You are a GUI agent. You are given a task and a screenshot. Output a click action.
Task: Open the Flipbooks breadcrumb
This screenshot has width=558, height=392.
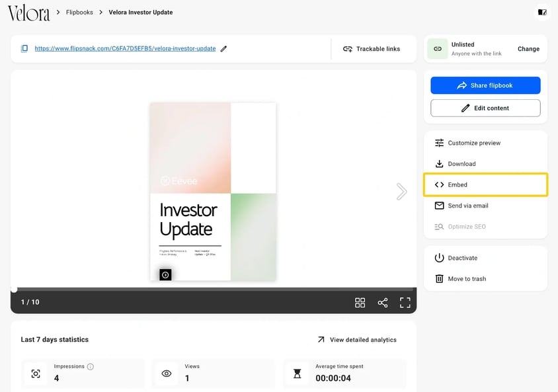point(79,12)
